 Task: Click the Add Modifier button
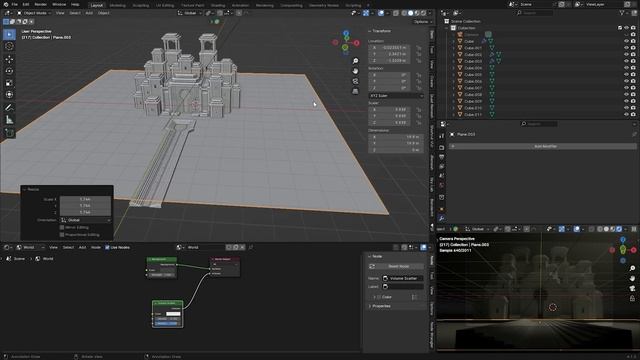tap(543, 146)
